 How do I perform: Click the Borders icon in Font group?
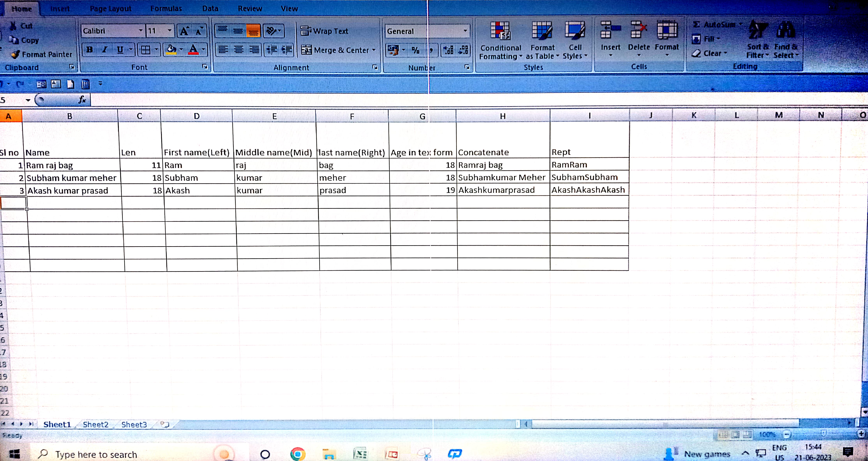146,50
